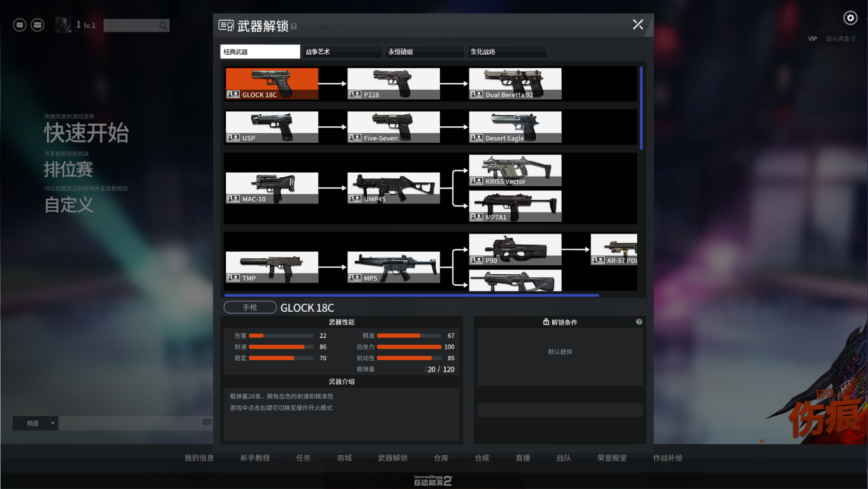Click the search magnifier icon
The image size is (868, 489).
(164, 26)
